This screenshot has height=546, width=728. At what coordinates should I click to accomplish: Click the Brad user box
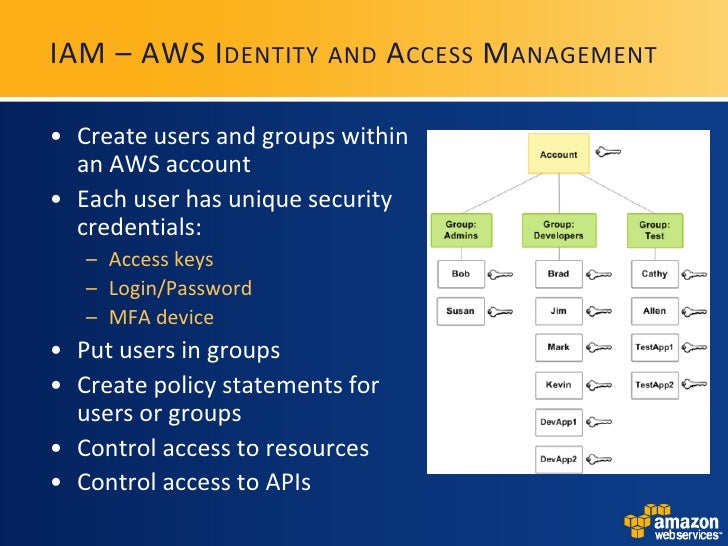559,274
